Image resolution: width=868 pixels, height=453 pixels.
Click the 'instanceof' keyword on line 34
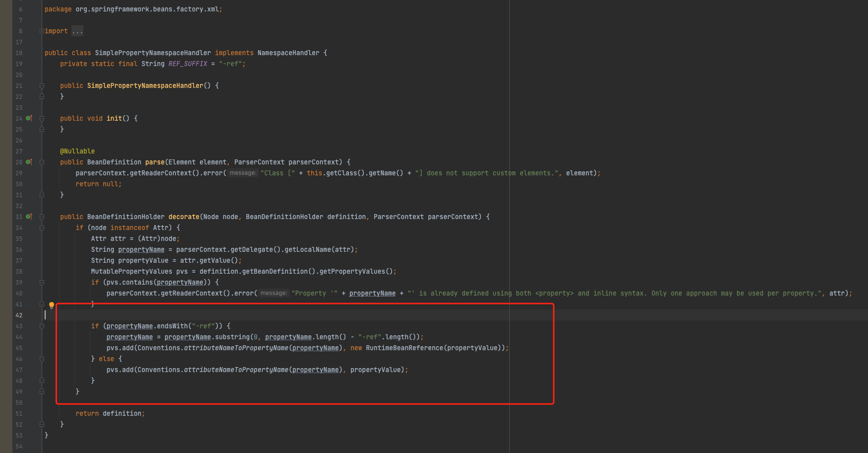coord(130,227)
